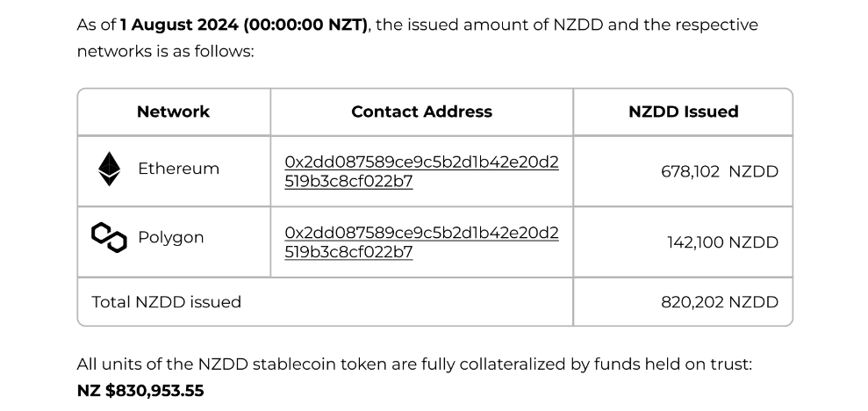The image size is (868, 411).
Task: Click the 820,202 NZDD total value
Action: tap(719, 301)
